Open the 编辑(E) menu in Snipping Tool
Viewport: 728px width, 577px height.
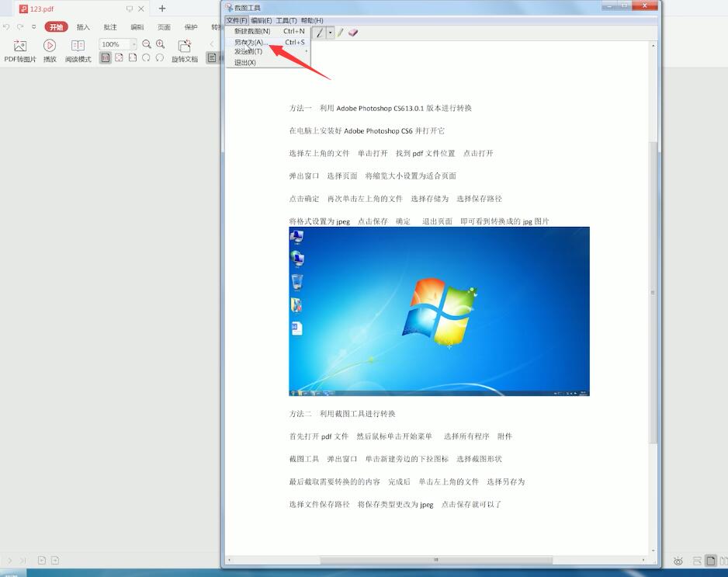click(262, 20)
